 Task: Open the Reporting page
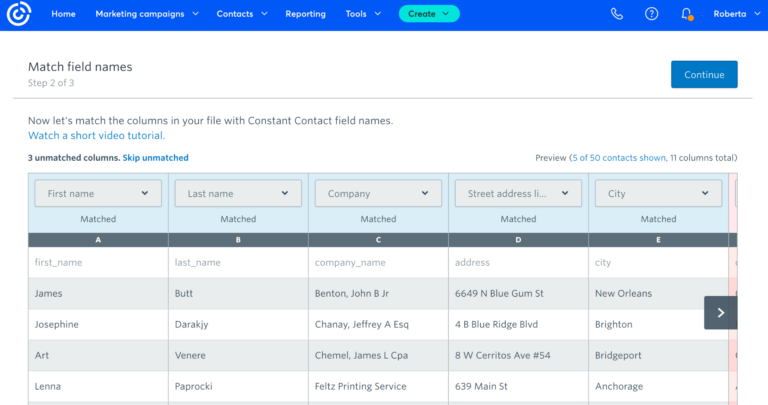pos(305,14)
